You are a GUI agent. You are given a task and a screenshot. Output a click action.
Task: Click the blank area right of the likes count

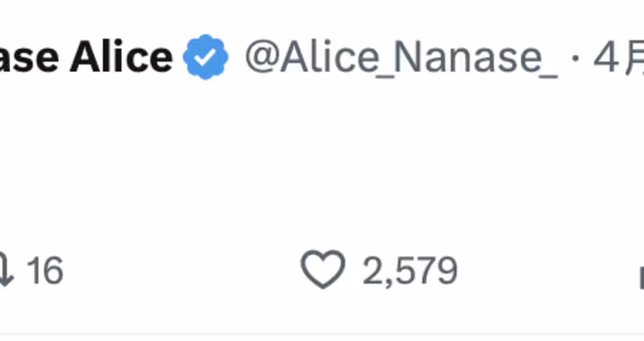click(x=546, y=271)
